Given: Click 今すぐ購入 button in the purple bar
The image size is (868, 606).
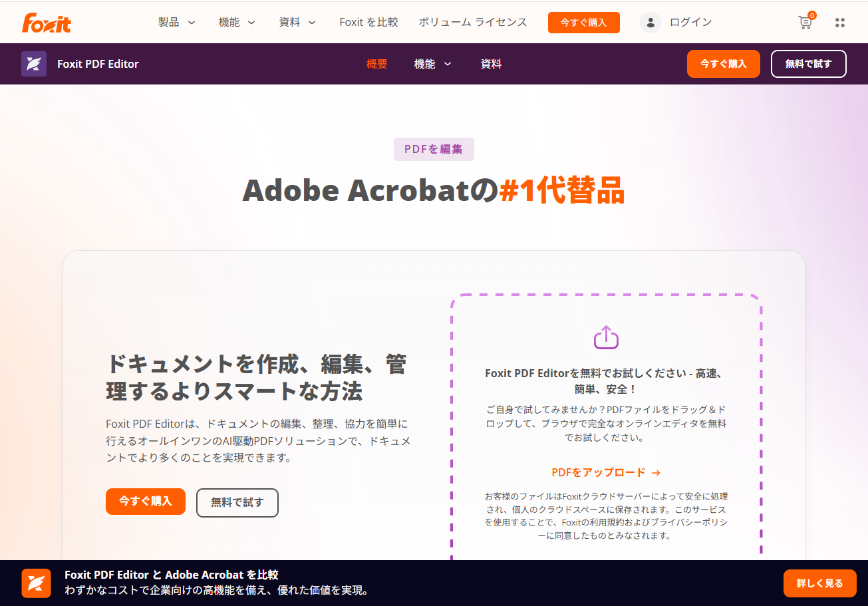Looking at the screenshot, I should (724, 64).
